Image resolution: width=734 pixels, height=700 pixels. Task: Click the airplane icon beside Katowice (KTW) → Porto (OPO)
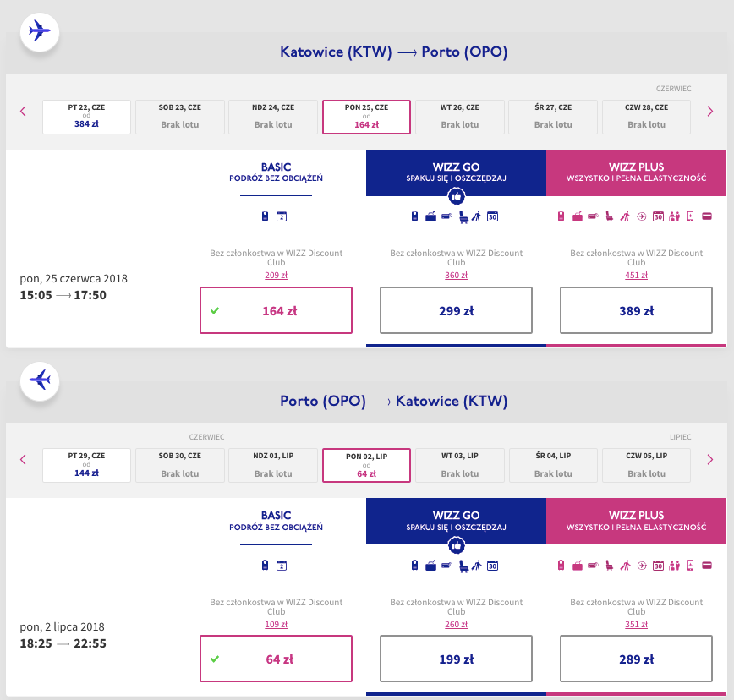40,32
